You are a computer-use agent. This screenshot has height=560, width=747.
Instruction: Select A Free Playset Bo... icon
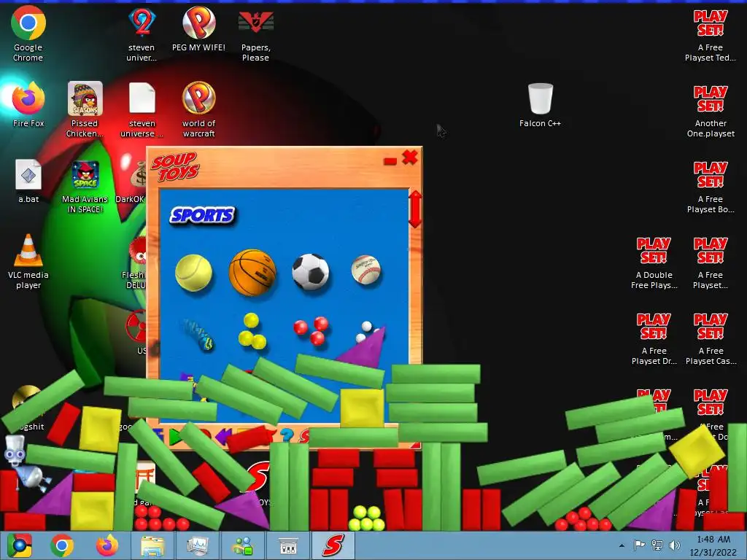pyautogui.click(x=711, y=187)
